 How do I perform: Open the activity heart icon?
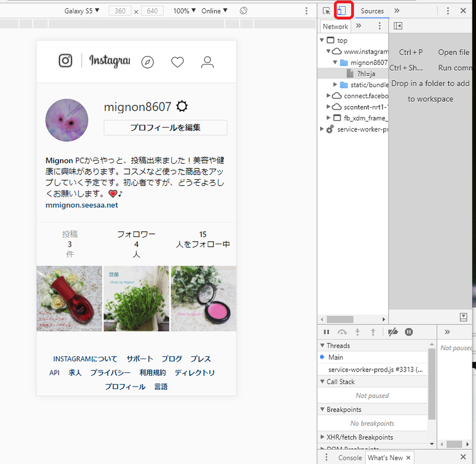coord(177,62)
